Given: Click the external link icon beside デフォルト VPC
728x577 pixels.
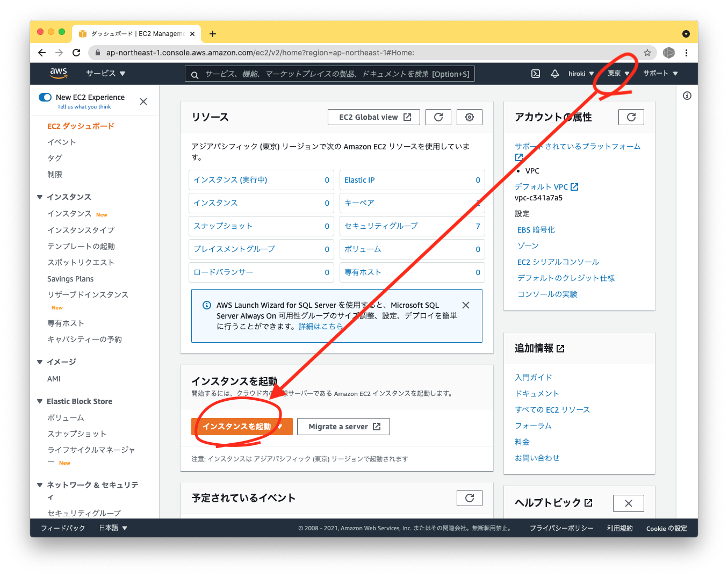Looking at the screenshot, I should (574, 187).
